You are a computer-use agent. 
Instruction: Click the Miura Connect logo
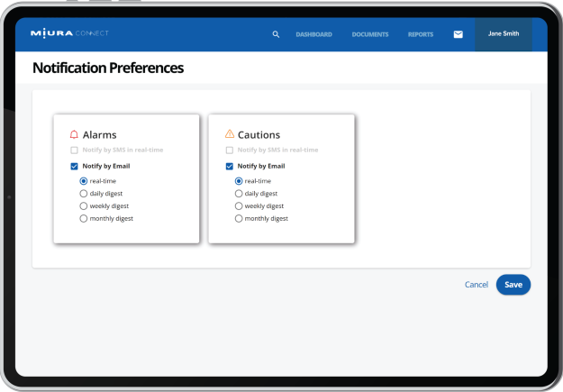tap(69, 33)
